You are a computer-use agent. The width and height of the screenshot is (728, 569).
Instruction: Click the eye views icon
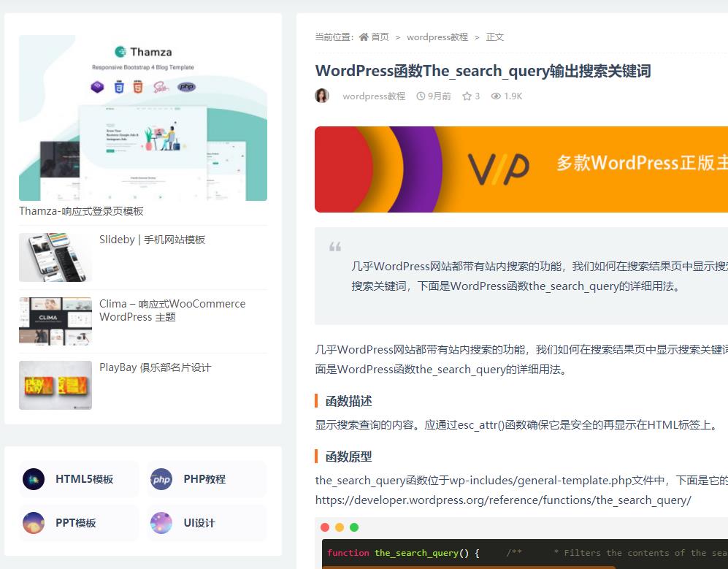click(x=496, y=96)
